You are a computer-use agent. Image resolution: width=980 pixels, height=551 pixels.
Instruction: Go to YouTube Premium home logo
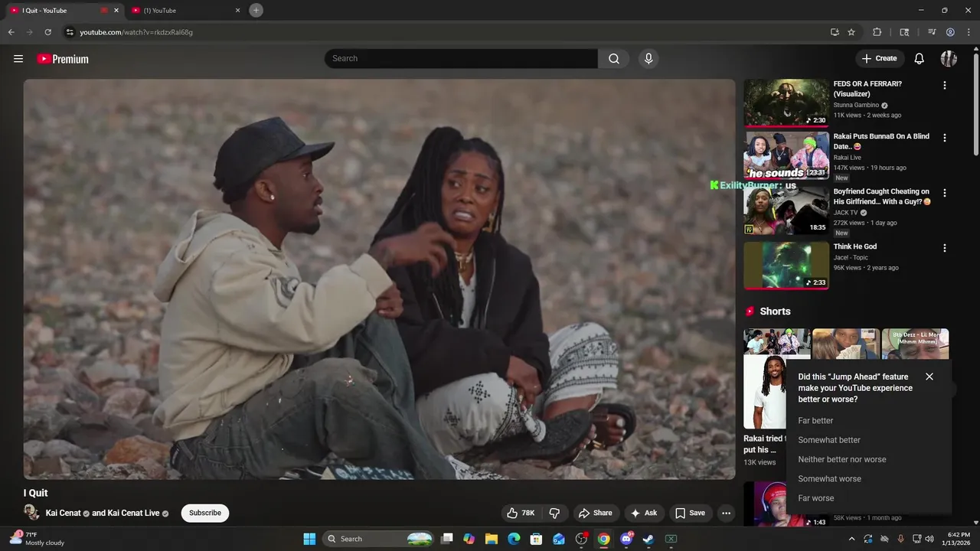pyautogui.click(x=63, y=59)
